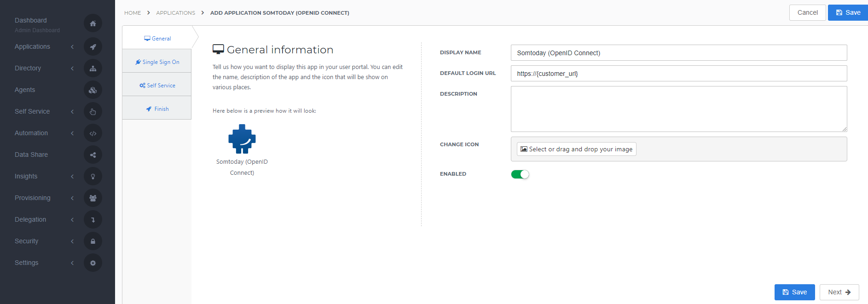The height and width of the screenshot is (304, 868).
Task: Switch to the Self Service wizard tab
Action: (x=157, y=85)
